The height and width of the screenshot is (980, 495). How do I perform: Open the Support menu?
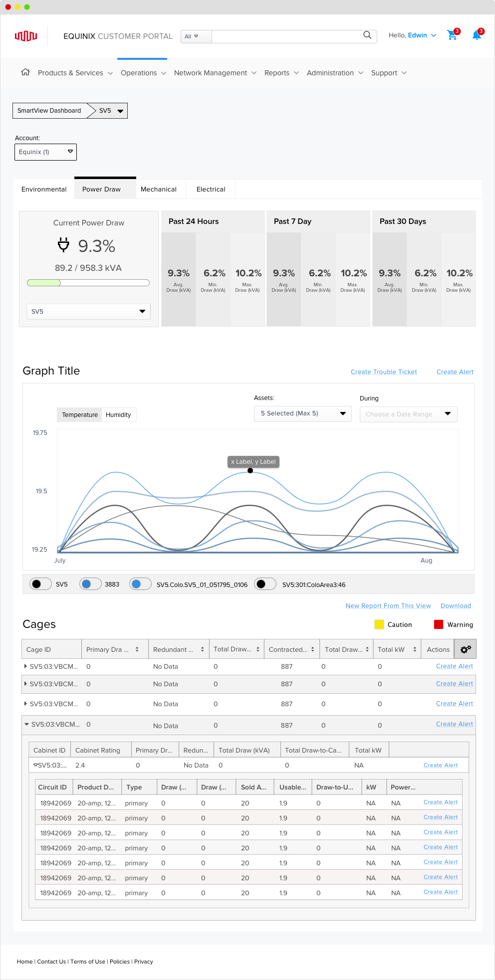pyautogui.click(x=389, y=73)
